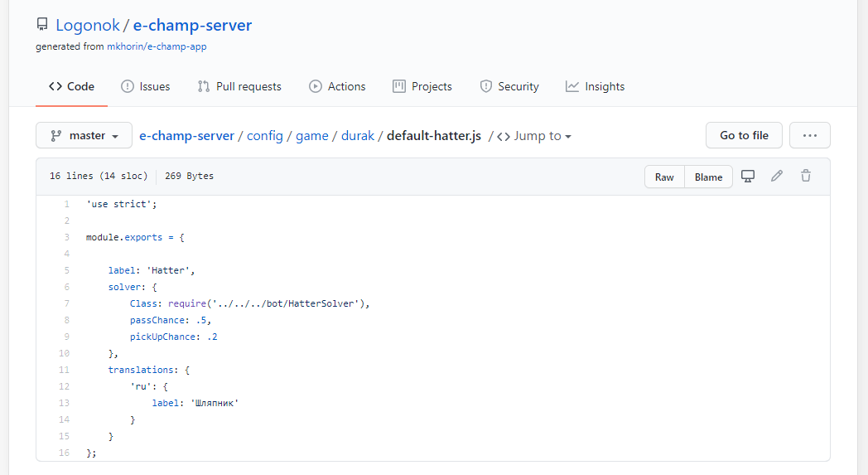Click the module.exports code line

[135, 237]
